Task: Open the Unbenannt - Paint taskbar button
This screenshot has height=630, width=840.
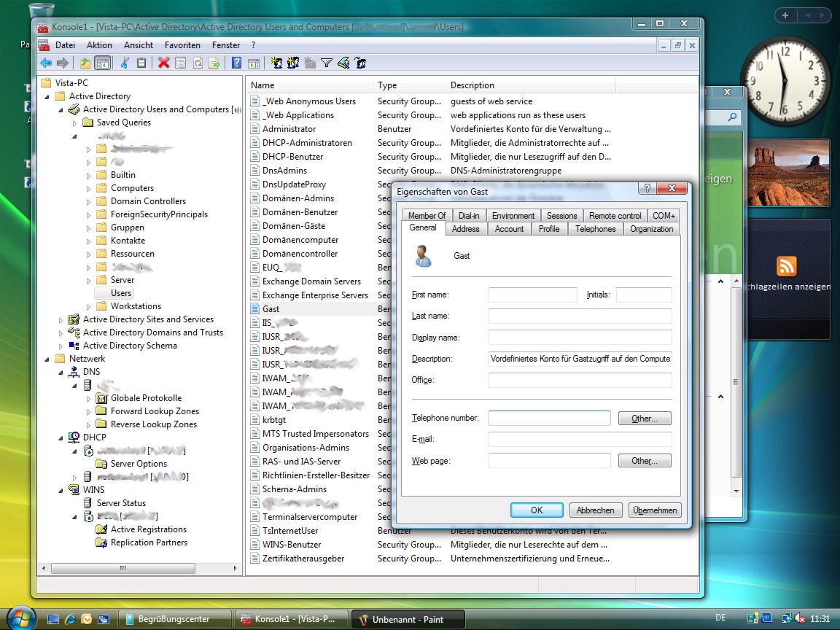Action: click(407, 619)
